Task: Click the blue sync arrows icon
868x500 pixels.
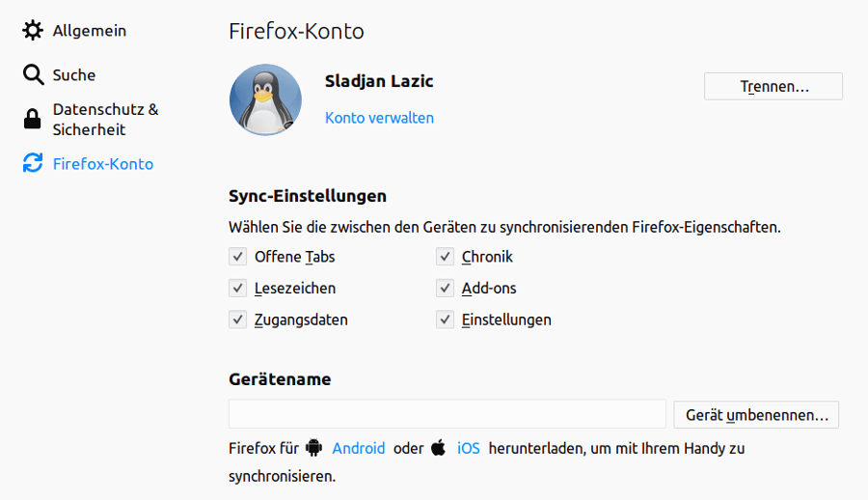Action: point(33,163)
